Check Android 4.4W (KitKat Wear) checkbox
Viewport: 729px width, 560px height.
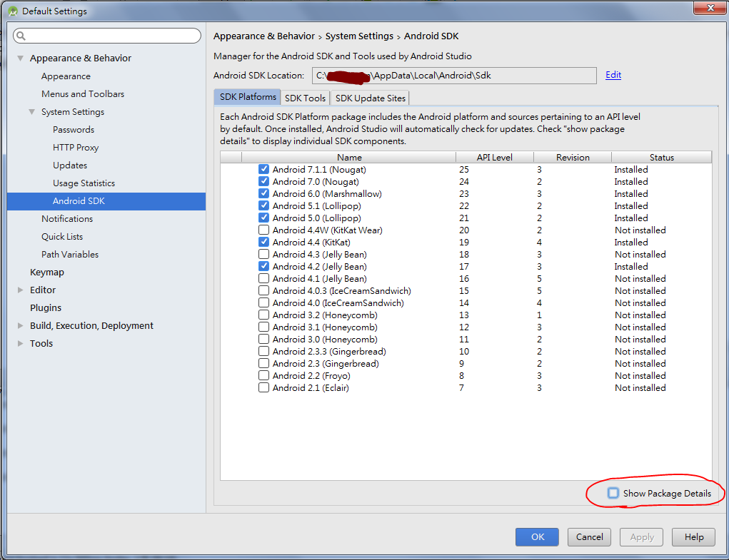pos(263,230)
